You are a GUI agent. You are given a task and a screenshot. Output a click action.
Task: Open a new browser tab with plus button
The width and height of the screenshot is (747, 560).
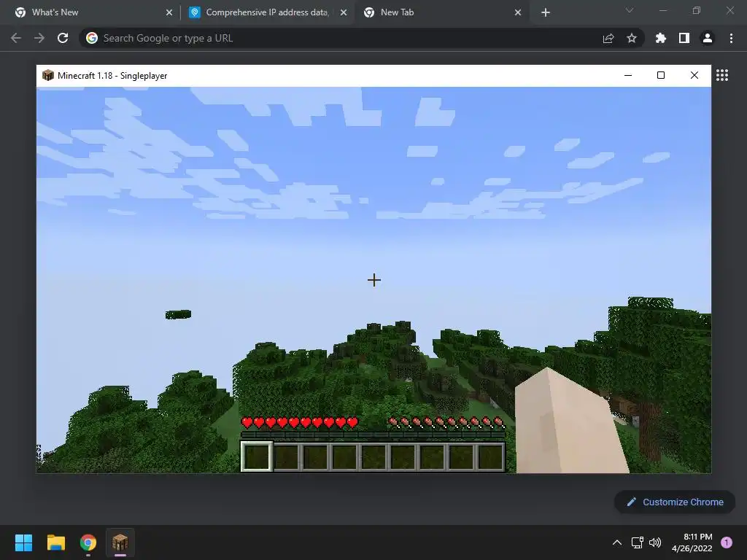click(546, 13)
